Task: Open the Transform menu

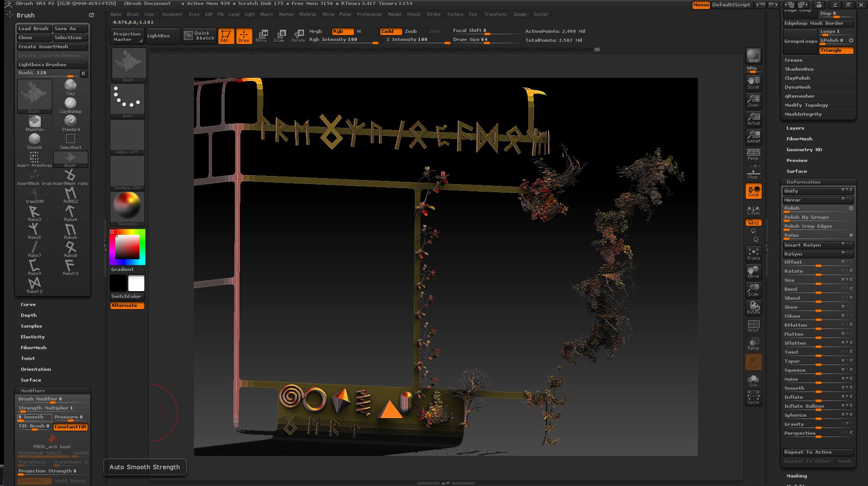Action: click(495, 14)
